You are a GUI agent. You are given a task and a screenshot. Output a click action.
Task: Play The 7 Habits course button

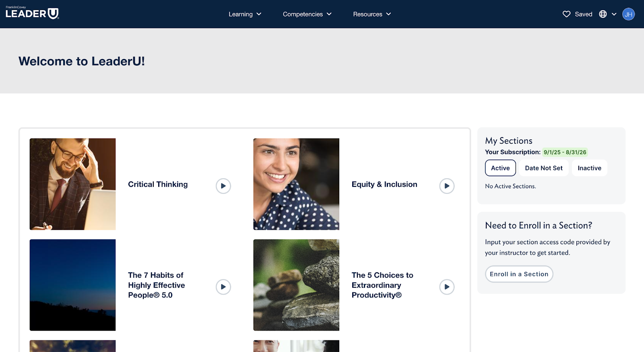[223, 287]
